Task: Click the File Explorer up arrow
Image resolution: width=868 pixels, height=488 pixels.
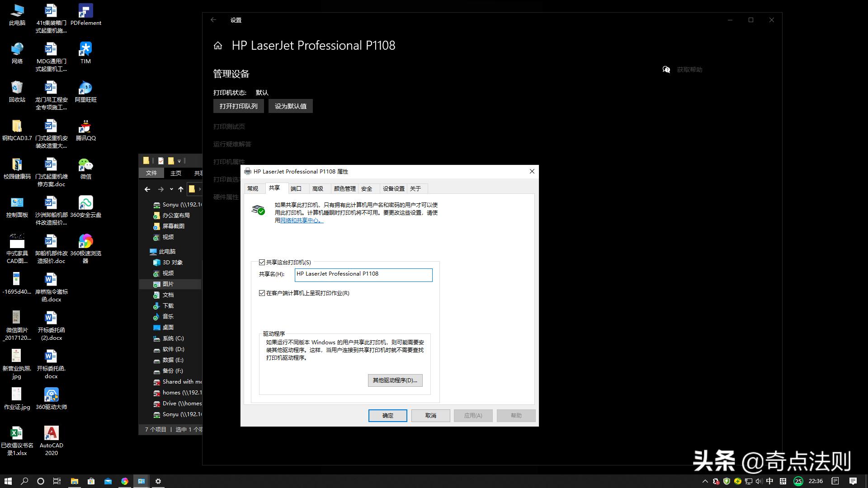Action: coord(181,189)
